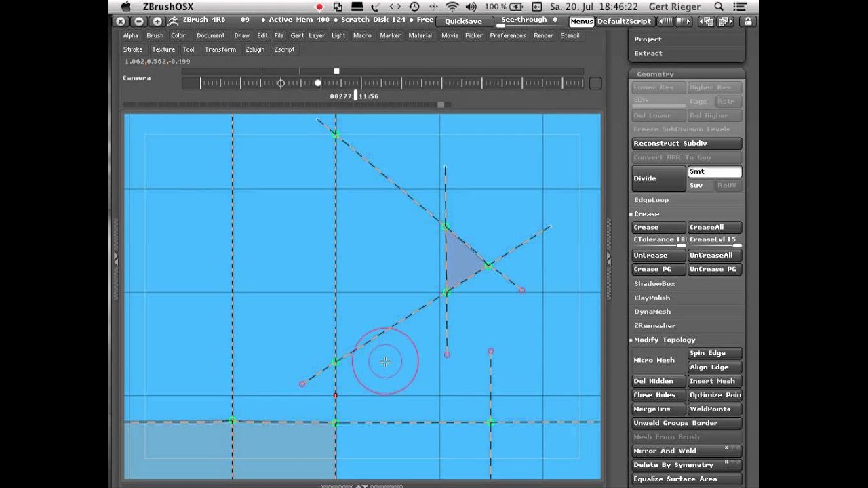This screenshot has height=488, width=868.
Task: Click the CreaseLvl slider
Action: point(715,241)
